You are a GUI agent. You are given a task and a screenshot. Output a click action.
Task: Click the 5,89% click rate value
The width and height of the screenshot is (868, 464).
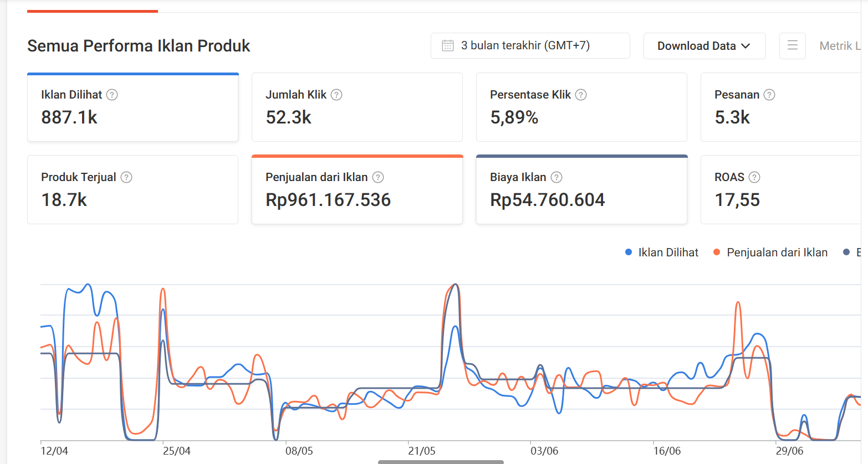[x=514, y=117]
